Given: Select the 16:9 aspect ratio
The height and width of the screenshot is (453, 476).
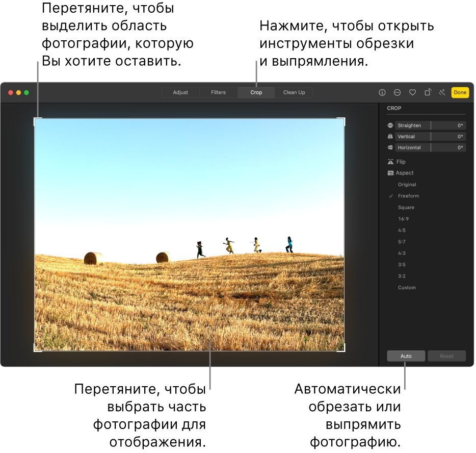Looking at the screenshot, I should pyautogui.click(x=403, y=219).
